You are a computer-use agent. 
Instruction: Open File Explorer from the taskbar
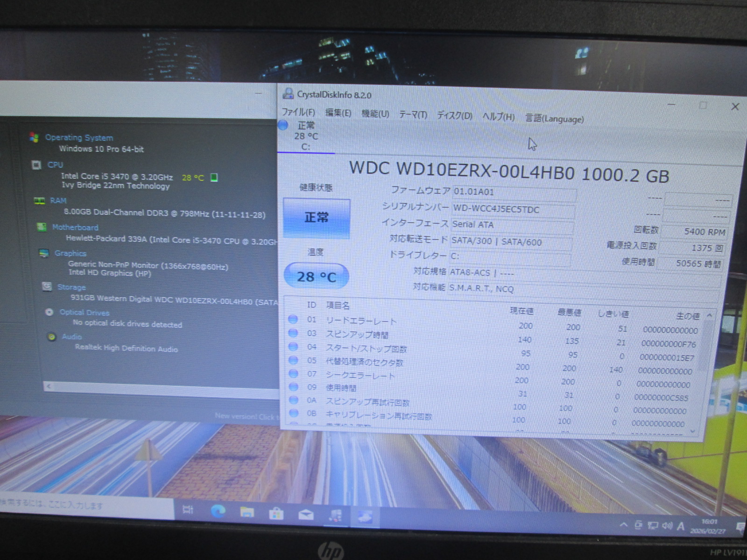tap(247, 512)
